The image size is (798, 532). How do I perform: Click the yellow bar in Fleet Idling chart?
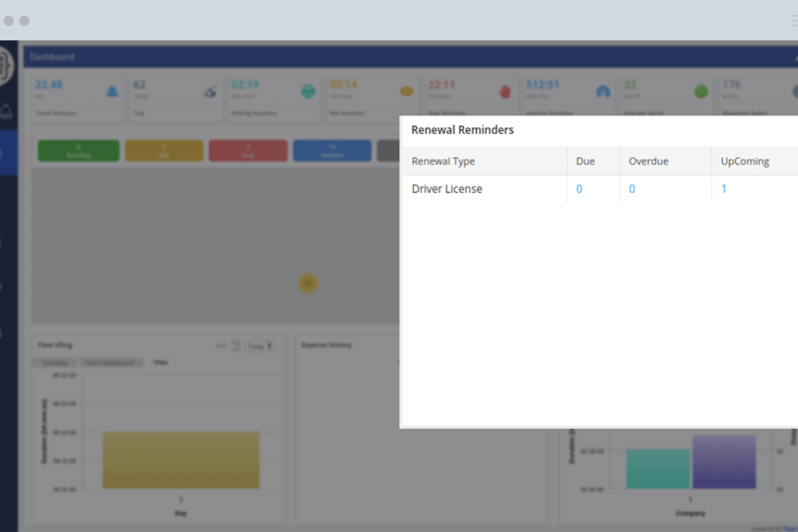point(181,460)
